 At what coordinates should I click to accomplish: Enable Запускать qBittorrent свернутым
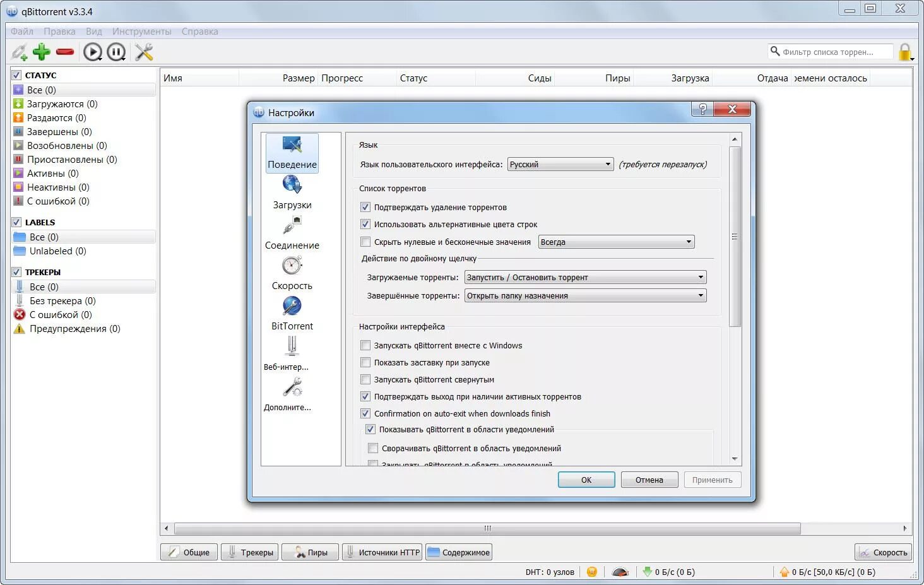tap(365, 379)
